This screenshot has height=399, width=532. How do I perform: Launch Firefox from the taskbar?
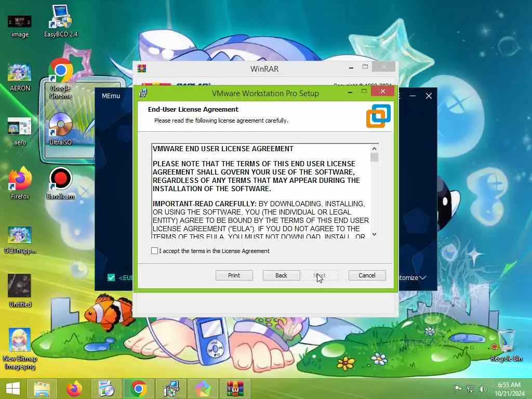74,389
